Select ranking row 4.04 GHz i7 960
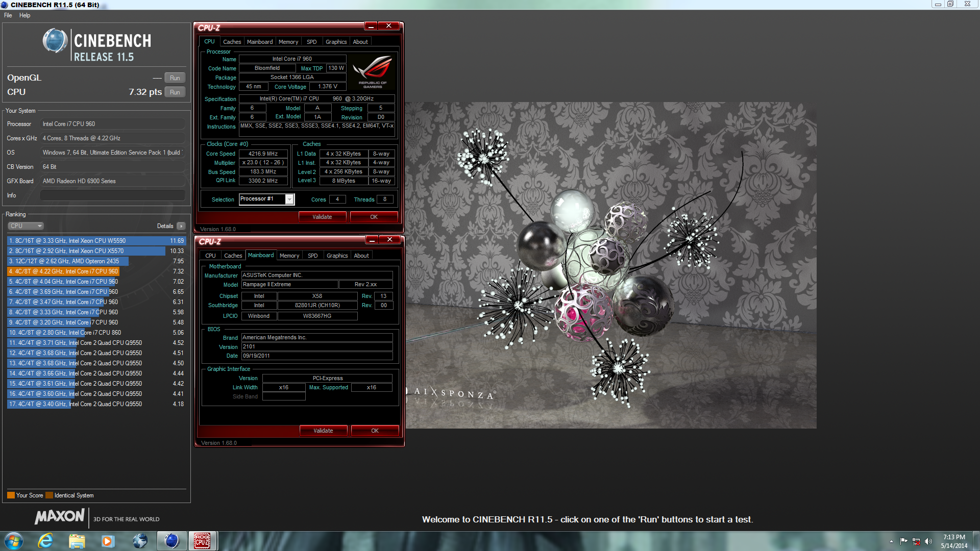980x551 pixels. 96,282
